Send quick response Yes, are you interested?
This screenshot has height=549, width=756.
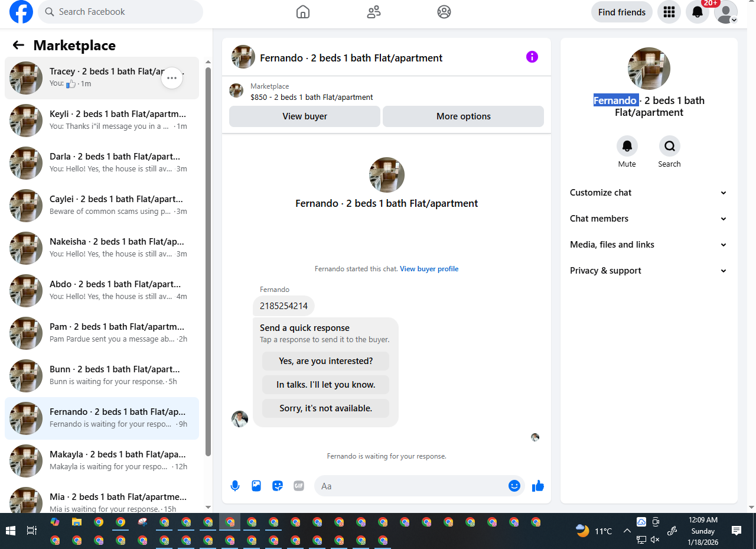[x=326, y=361]
